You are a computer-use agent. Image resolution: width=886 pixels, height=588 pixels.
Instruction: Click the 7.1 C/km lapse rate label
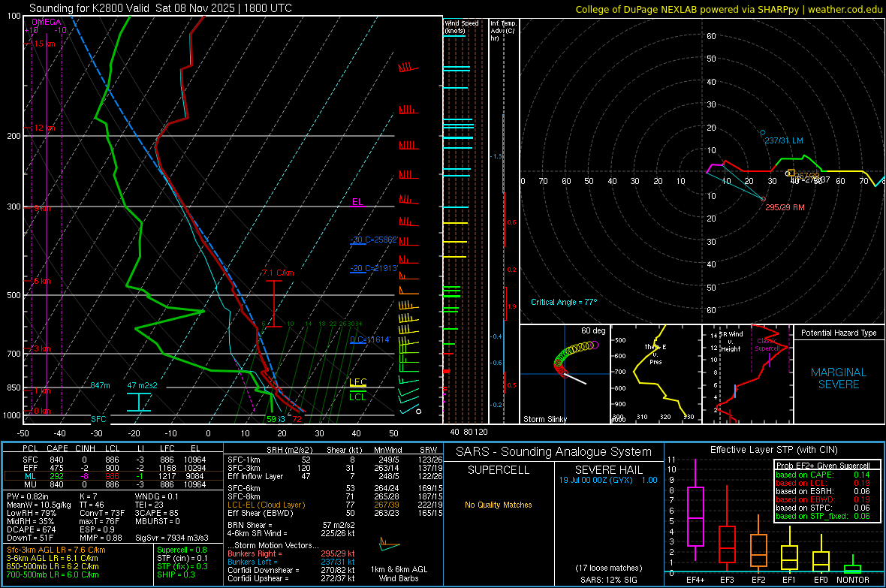pyautogui.click(x=278, y=273)
